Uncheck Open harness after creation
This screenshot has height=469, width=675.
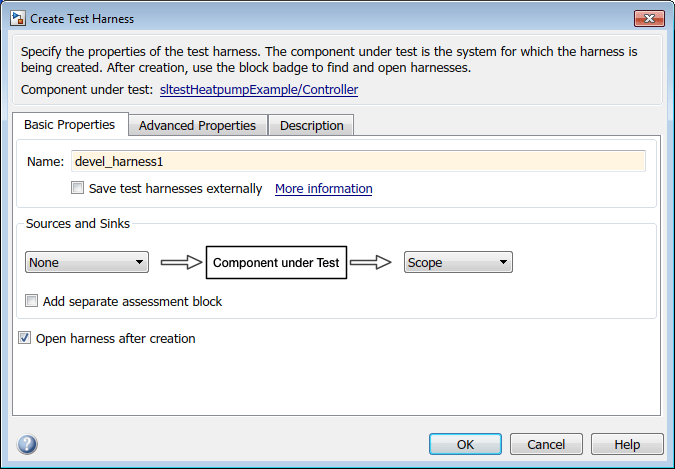(x=25, y=339)
